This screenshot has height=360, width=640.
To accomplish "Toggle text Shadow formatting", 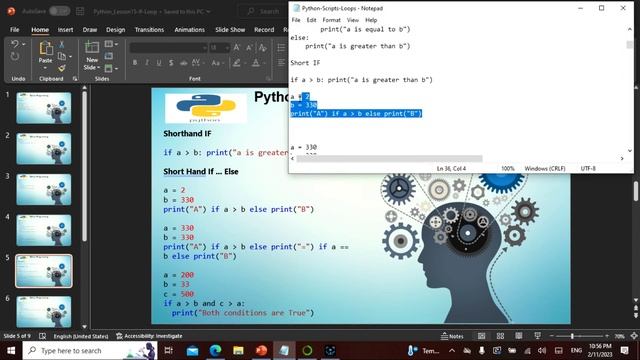I will point(171,63).
